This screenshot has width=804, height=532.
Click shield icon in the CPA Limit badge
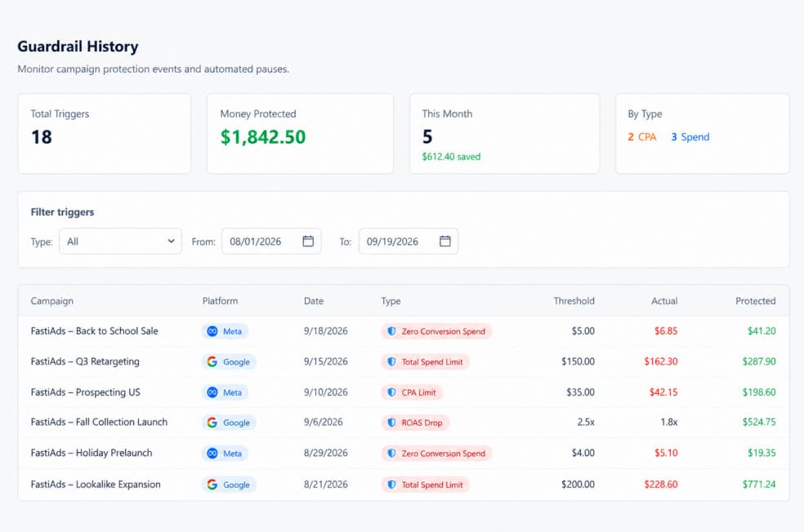(391, 392)
